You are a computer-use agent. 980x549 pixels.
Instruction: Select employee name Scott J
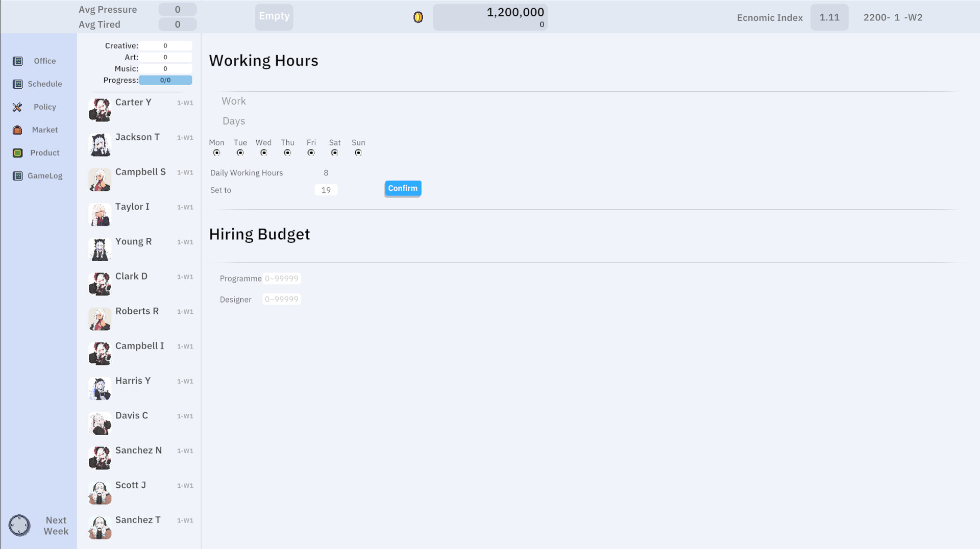131,485
